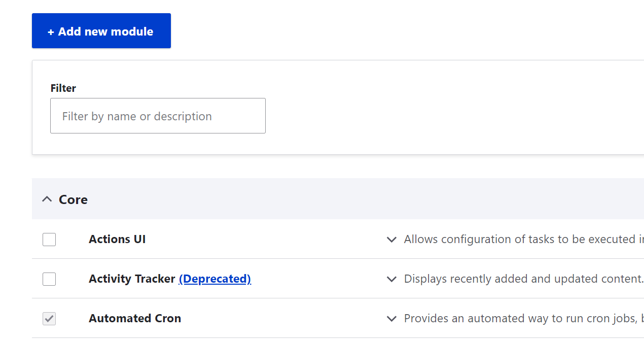
Task: Click the Filter label
Action: tap(63, 88)
